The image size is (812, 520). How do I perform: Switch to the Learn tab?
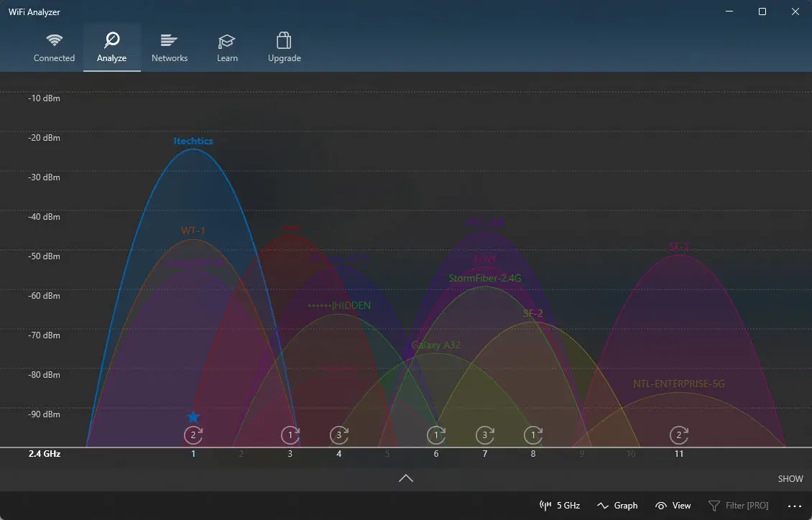(226, 47)
